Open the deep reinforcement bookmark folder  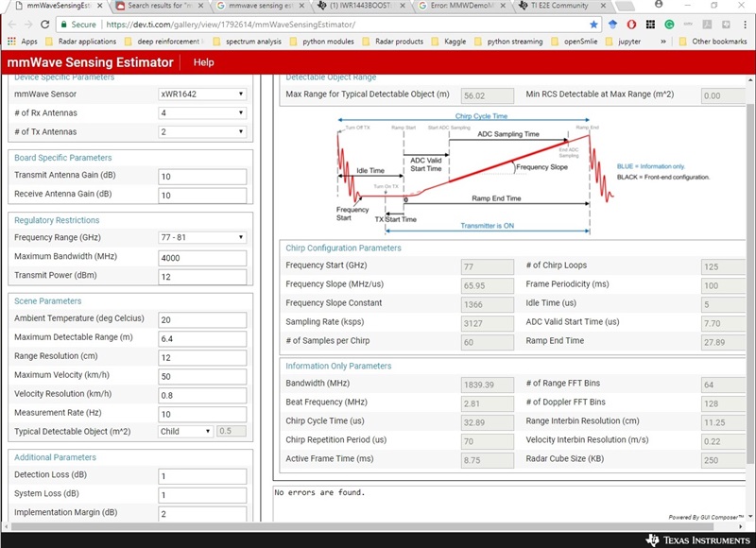click(x=164, y=42)
